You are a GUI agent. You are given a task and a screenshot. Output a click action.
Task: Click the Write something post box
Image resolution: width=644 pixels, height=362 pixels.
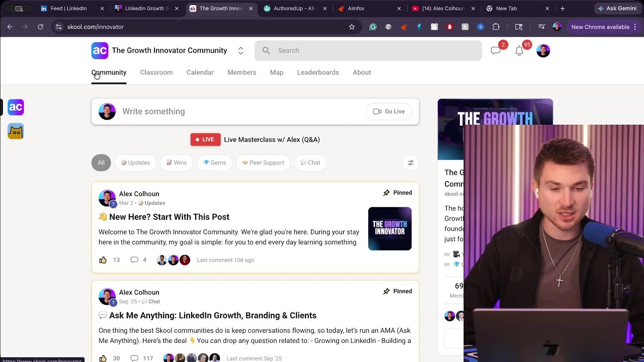click(255, 112)
